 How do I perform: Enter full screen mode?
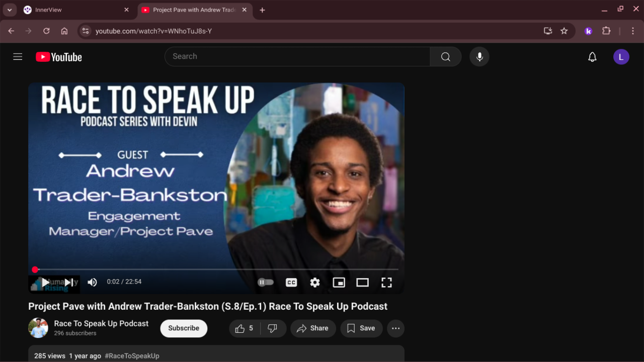386,283
